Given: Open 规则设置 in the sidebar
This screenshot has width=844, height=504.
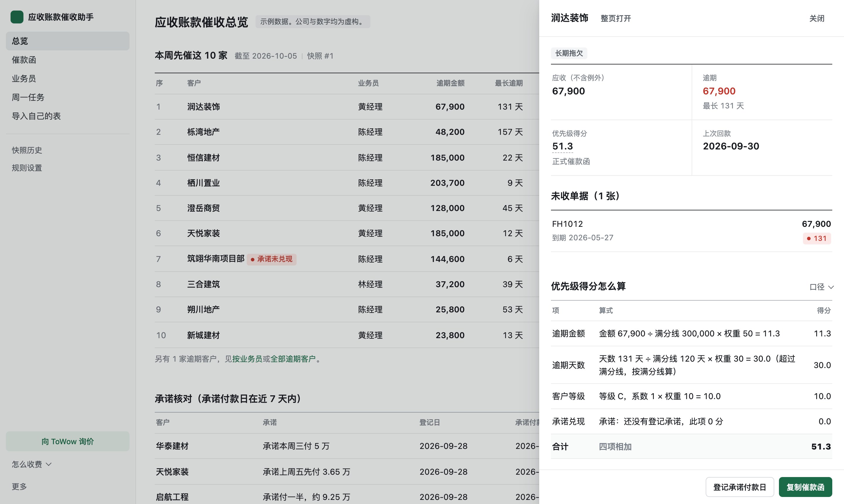Looking at the screenshot, I should pos(68,168).
